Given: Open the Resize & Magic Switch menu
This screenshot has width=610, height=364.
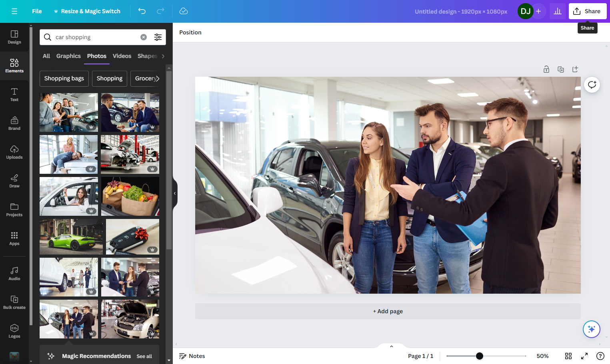Looking at the screenshot, I should [x=87, y=11].
